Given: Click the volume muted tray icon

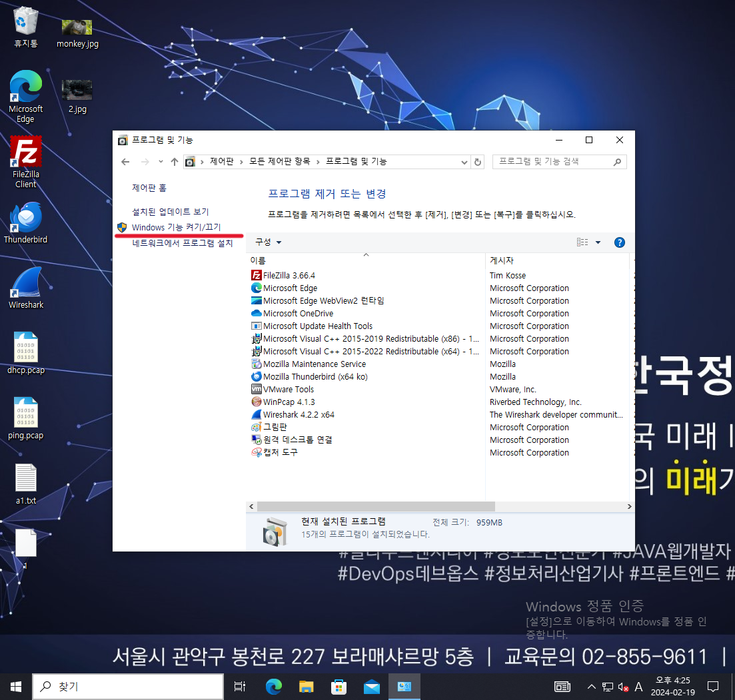Looking at the screenshot, I should 623,687.
